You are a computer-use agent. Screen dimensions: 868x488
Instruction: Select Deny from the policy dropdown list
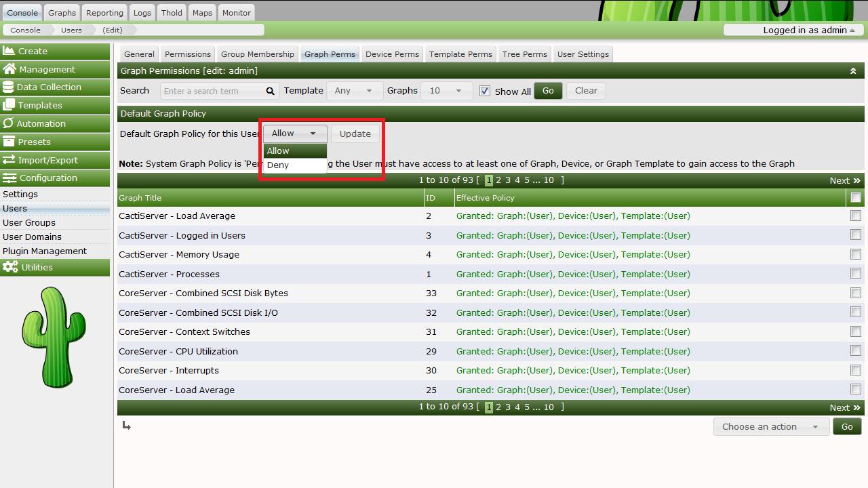tap(278, 165)
